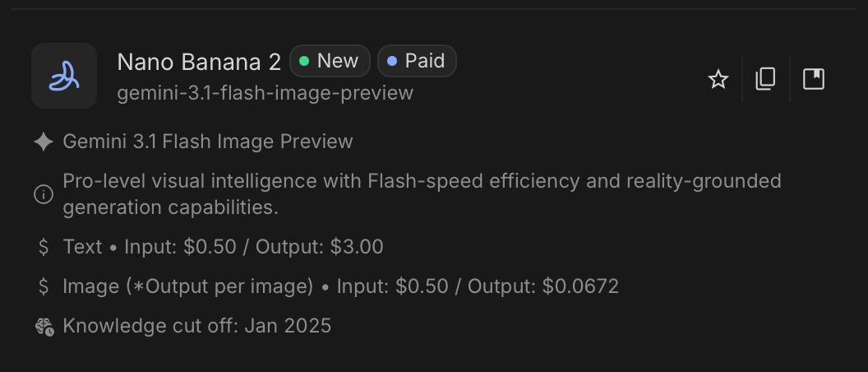Select the Nano Banana 2 title
868x372 pixels.
pos(199,62)
